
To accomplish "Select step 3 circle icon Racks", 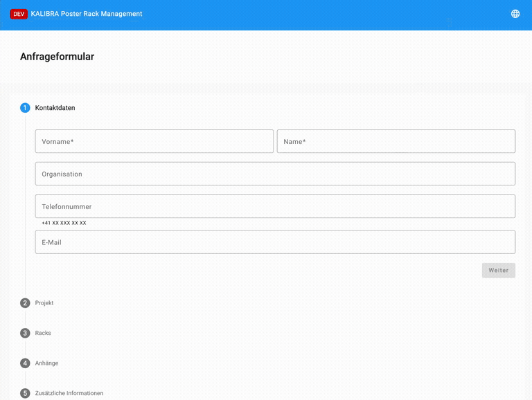I will [25, 333].
